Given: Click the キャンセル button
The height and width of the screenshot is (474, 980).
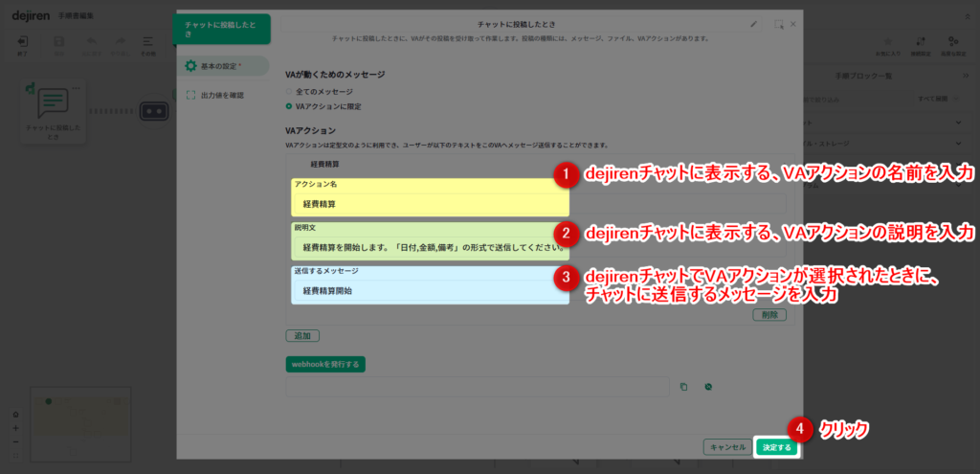Looking at the screenshot, I should pos(727,447).
